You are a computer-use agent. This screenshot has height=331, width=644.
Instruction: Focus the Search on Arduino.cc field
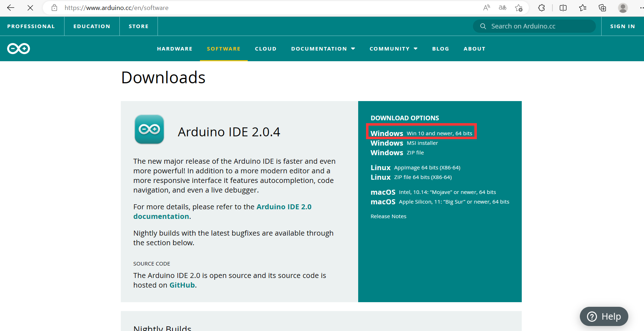pos(534,26)
